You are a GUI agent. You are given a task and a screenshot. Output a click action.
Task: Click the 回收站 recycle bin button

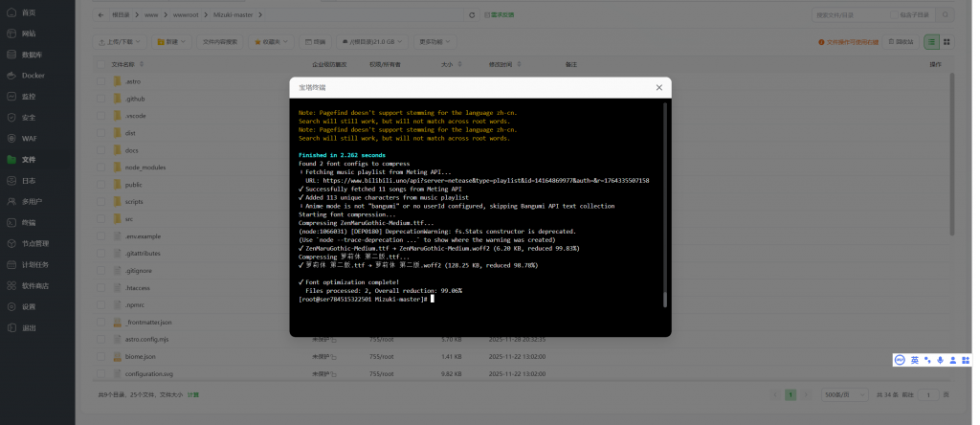[x=900, y=42]
